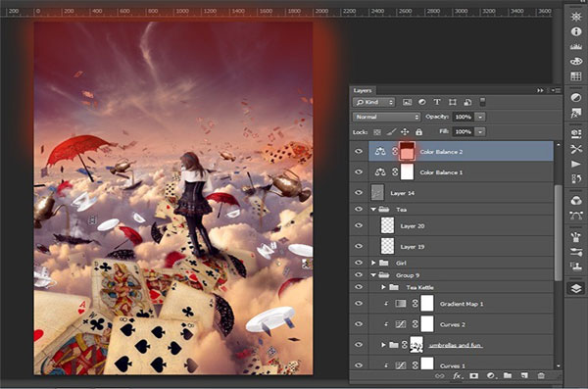Toggle lock image pixels brush icon
The width and height of the screenshot is (588, 389).
pos(391,132)
